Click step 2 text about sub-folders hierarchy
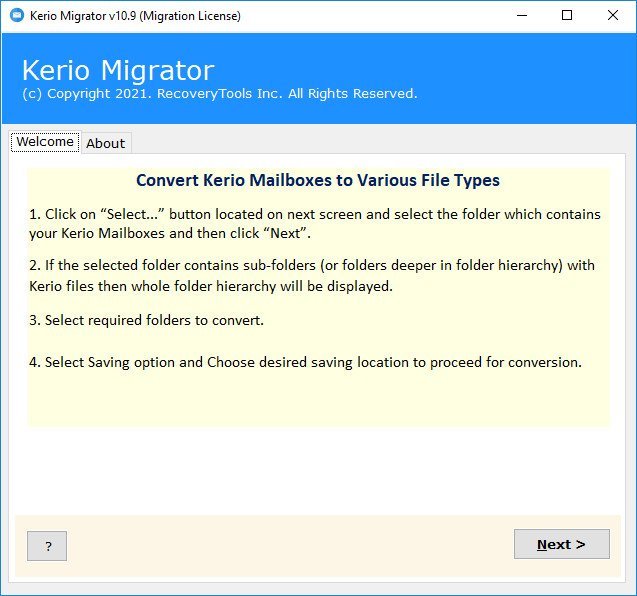Screen dimensions: 637x596 tap(312, 275)
